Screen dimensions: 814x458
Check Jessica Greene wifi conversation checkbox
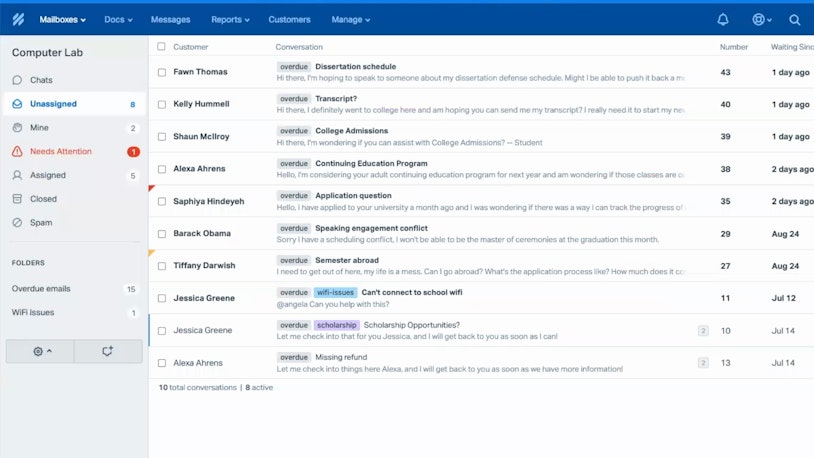(162, 299)
